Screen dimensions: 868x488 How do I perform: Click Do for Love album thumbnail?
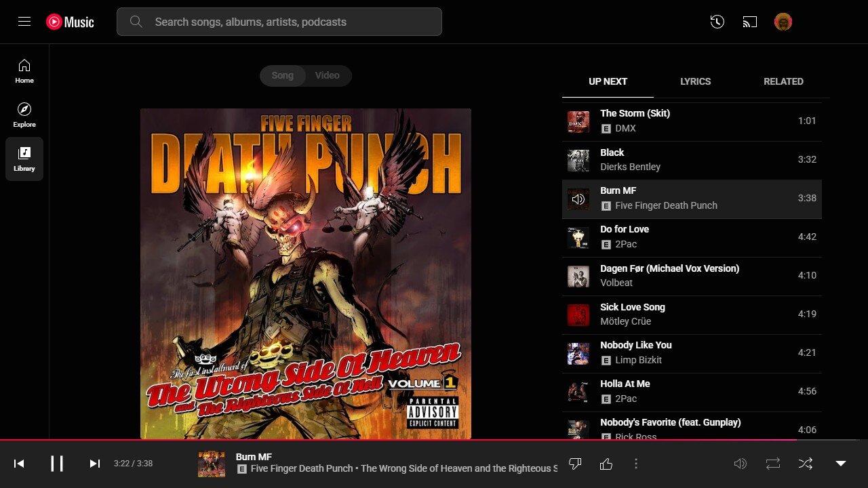[x=578, y=238]
